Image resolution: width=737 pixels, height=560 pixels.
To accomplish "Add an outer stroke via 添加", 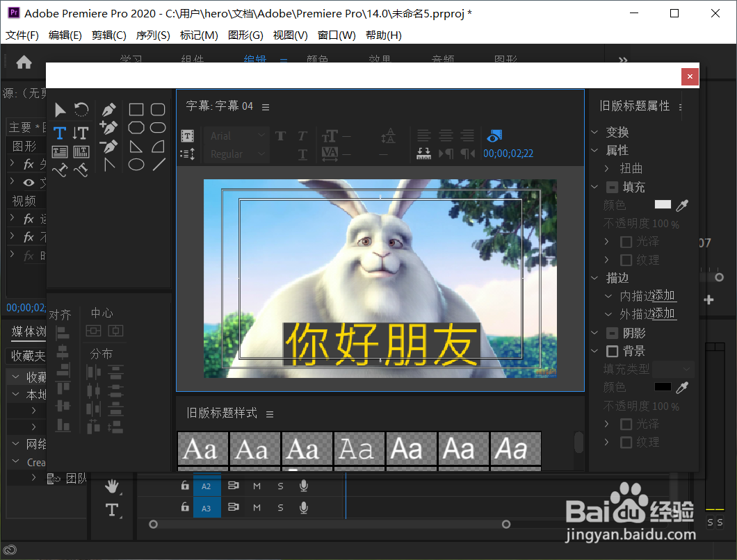I will click(x=664, y=313).
